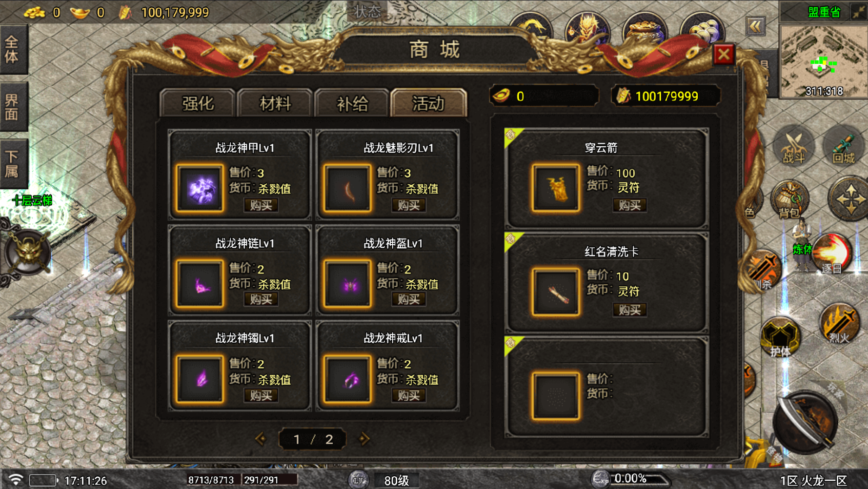The width and height of the screenshot is (868, 489).
Task: Tap the 逐日 fire skill icon
Action: [831, 254]
